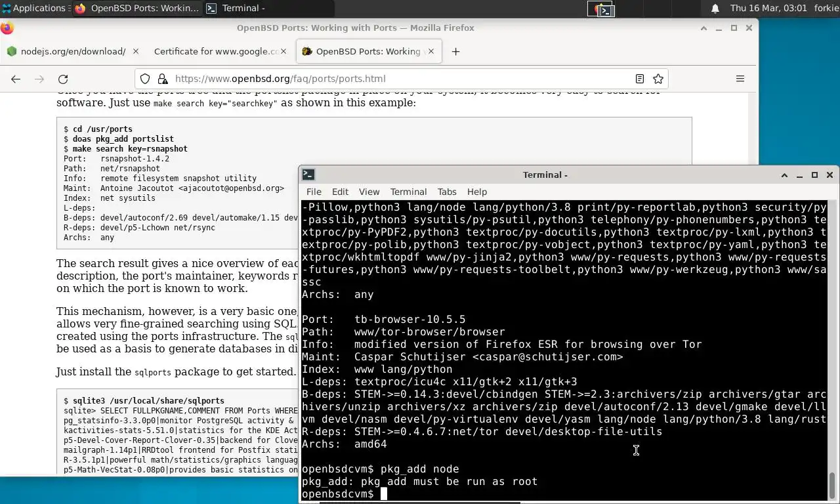Maximize the Terminal window
The height and width of the screenshot is (504, 840).
point(814,175)
